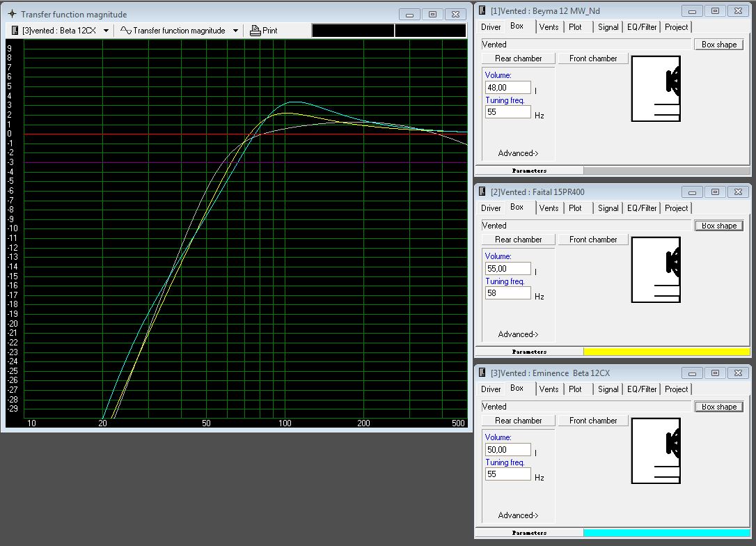The image size is (756, 546).
Task: Click Parameters bar in Eminence window
Action: pos(529,533)
